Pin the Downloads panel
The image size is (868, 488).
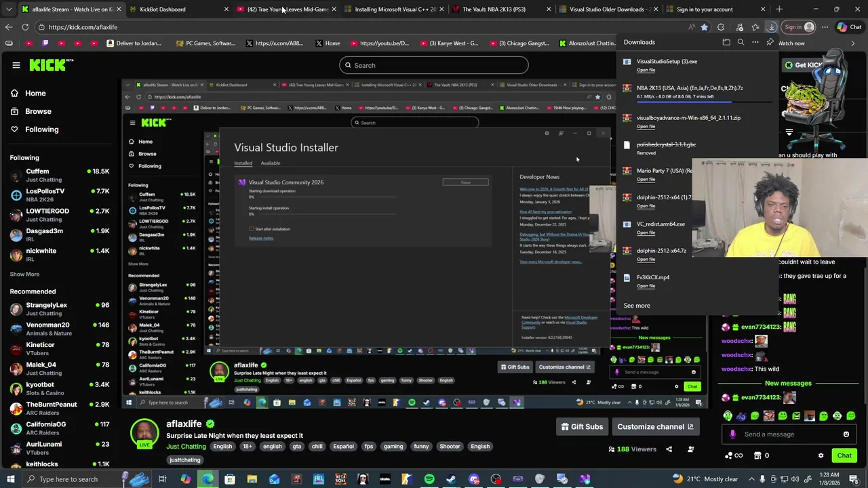(x=770, y=42)
